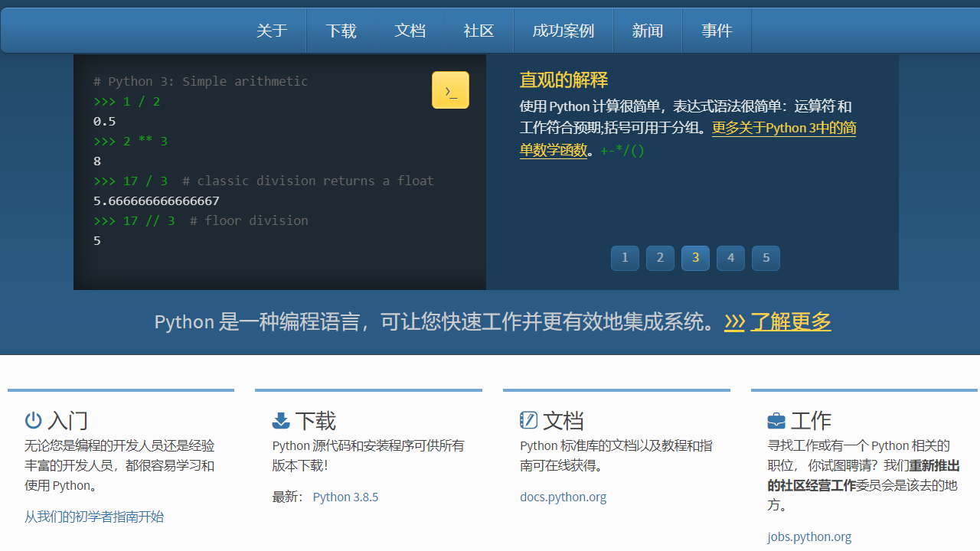Click the document icon beside 文档 heading

pyautogui.click(x=528, y=420)
